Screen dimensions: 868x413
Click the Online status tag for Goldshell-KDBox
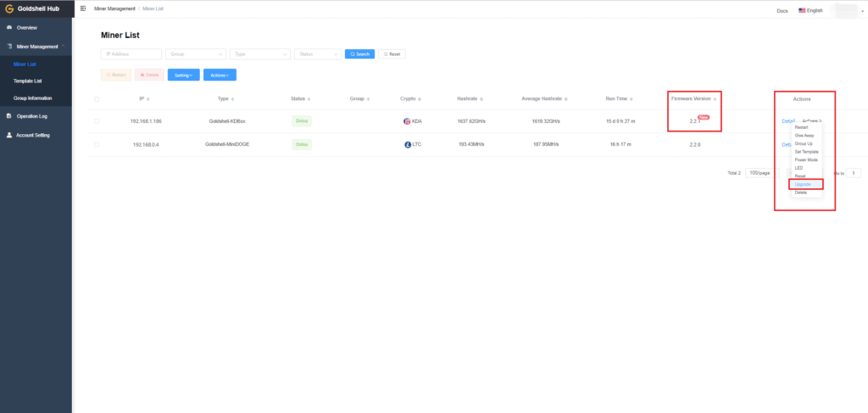pos(302,120)
